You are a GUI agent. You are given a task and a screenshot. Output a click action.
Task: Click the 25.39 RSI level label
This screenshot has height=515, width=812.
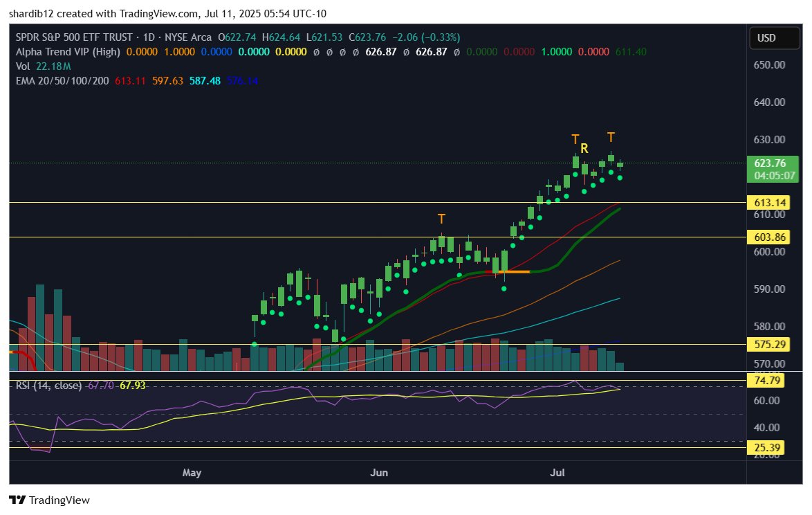click(x=766, y=448)
